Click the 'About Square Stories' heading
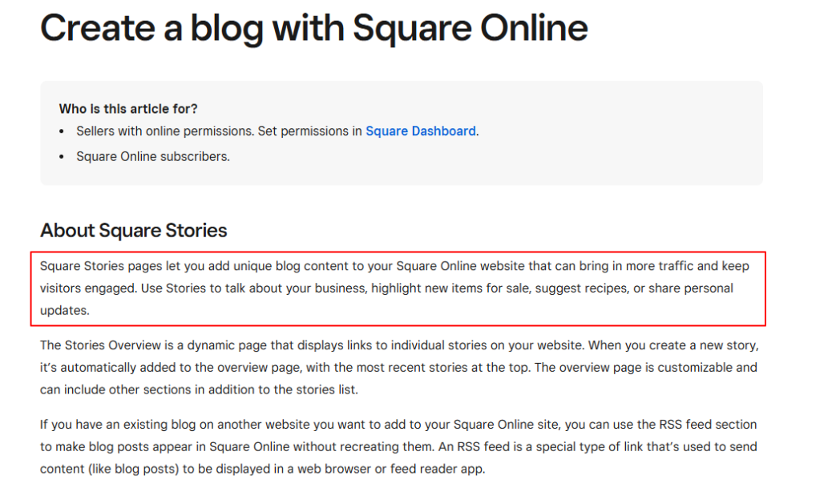 134,230
